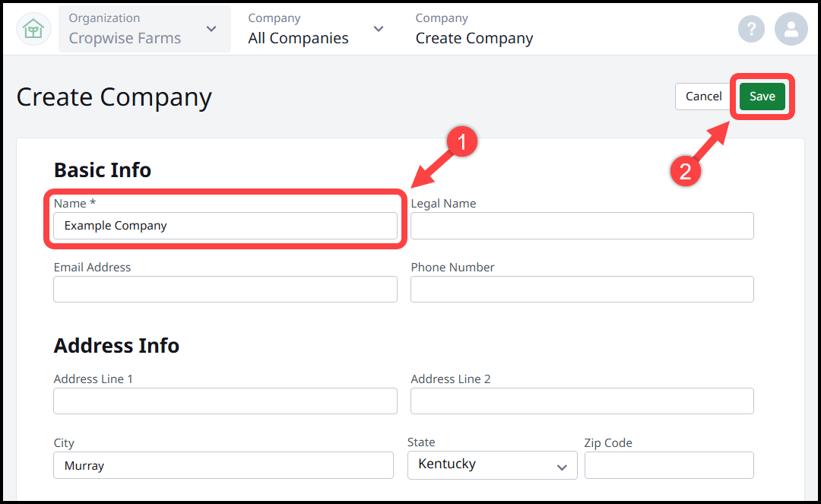Image resolution: width=821 pixels, height=504 pixels.
Task: Click the Address Info section heading
Action: pyautogui.click(x=116, y=345)
